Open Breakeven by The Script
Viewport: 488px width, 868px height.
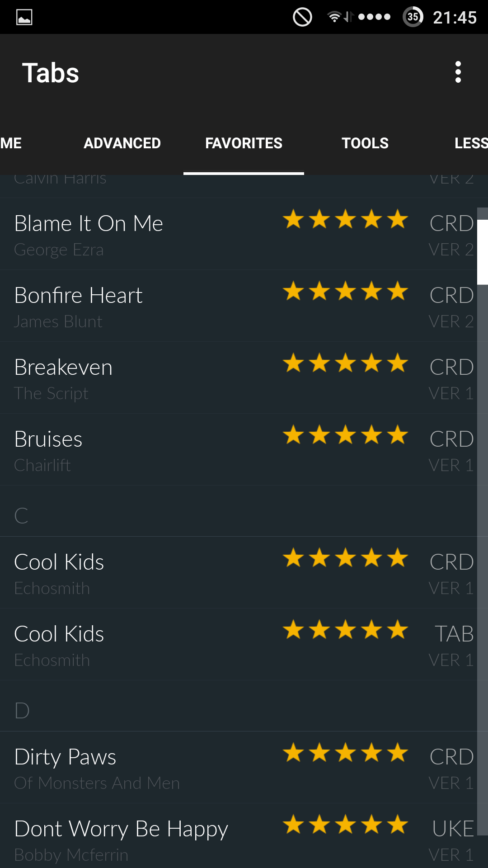[x=239, y=378]
